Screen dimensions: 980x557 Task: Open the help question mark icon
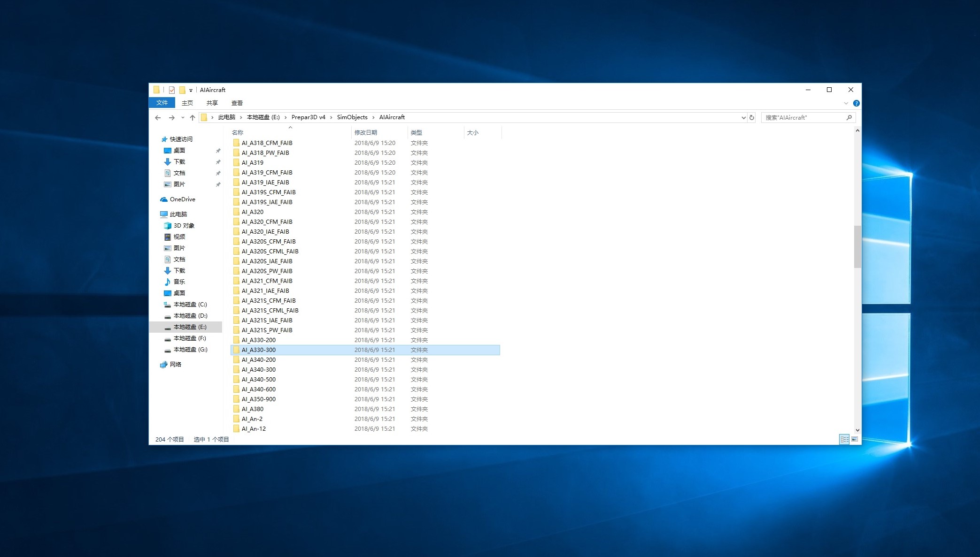pos(856,103)
